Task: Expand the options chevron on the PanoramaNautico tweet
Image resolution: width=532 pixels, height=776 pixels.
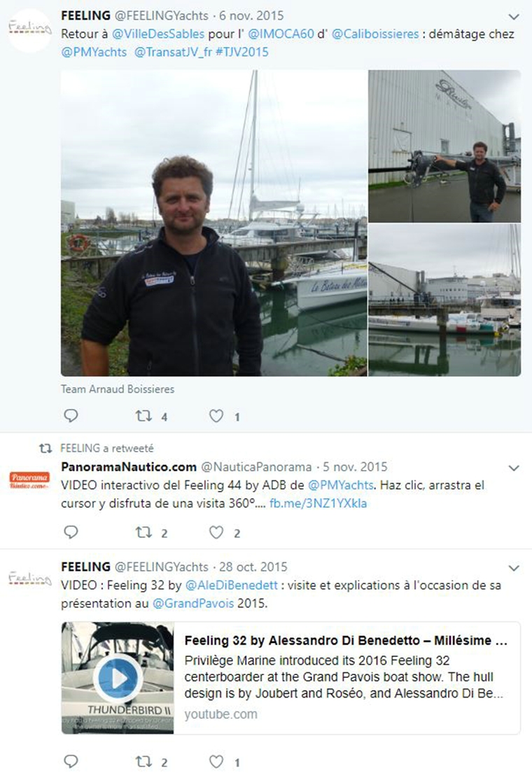Action: point(514,468)
